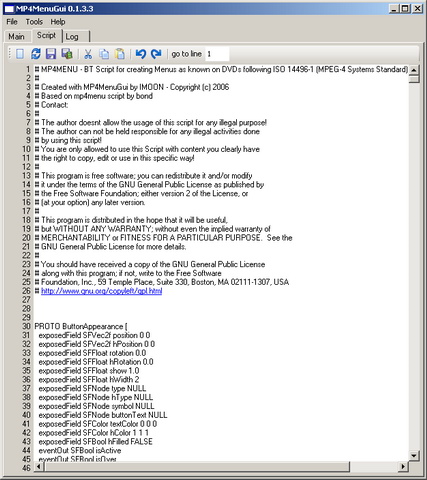This screenshot has width=427, height=480.
Task: Click line 'exposedField SFColor textColor 0 0 0'
Action: [x=98, y=424]
